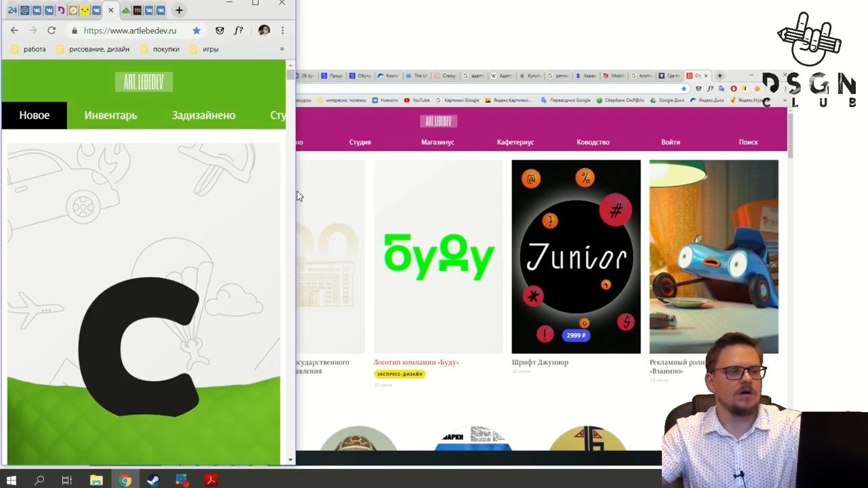
Task: Click the Chrome taskbar icon
Action: click(125, 480)
